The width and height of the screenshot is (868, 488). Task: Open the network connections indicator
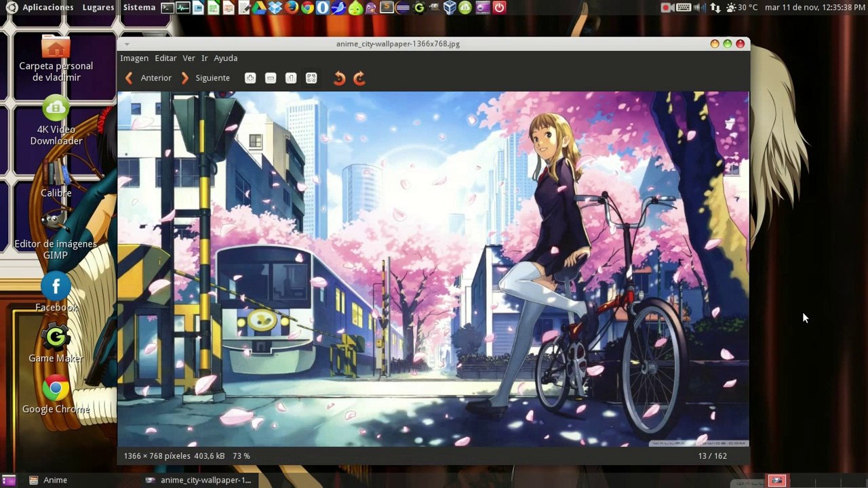click(x=715, y=7)
